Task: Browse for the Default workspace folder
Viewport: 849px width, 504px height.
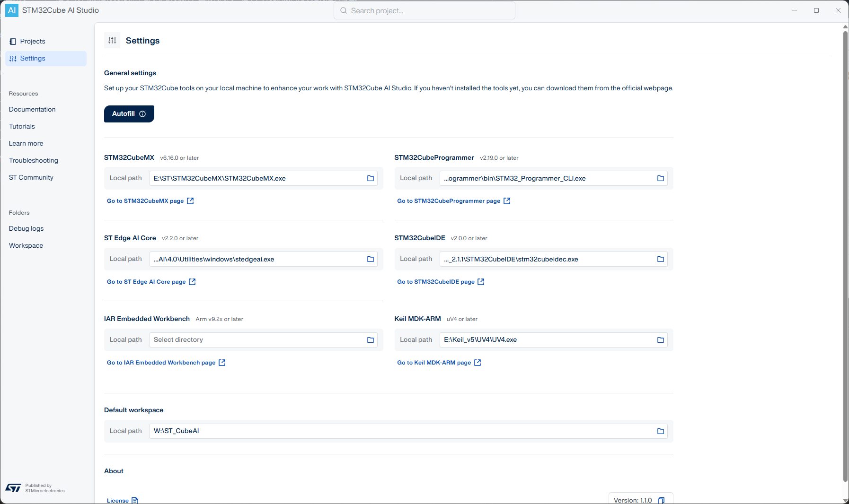Action: click(x=661, y=431)
